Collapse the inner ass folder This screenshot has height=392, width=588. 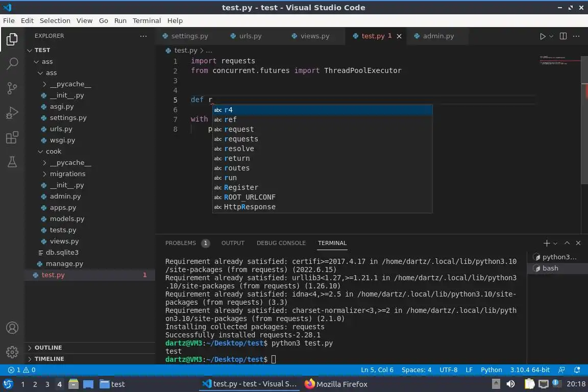(89, 73)
